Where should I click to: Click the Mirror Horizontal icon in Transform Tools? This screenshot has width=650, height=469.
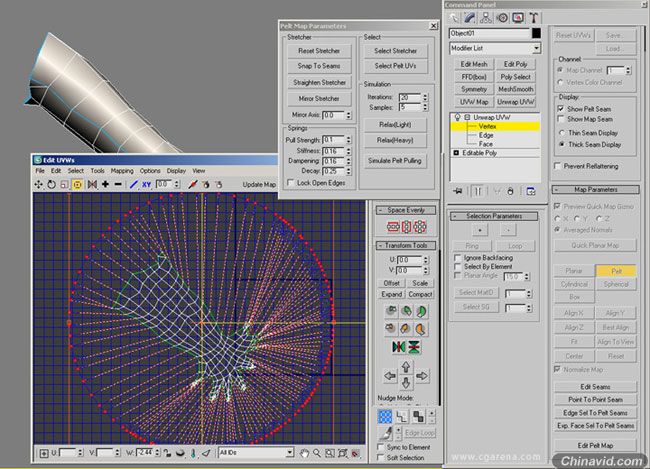(399, 347)
